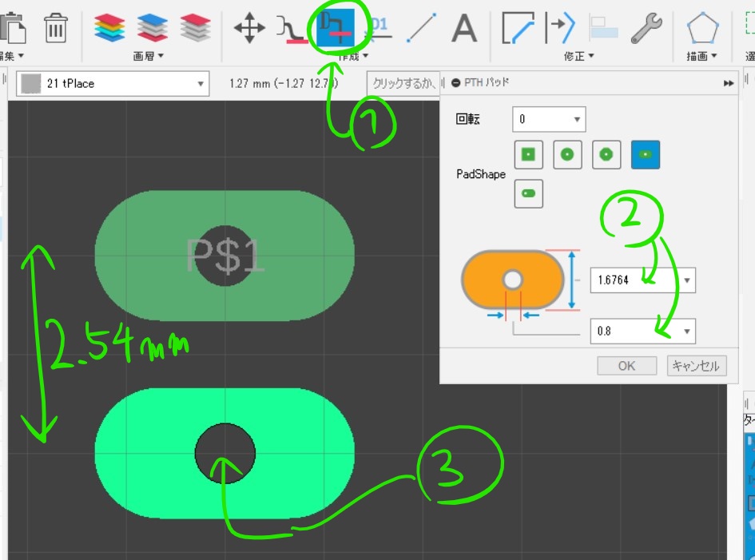Place pad at the lower drill hole
This screenshot has width=755, height=560.
pos(225,454)
